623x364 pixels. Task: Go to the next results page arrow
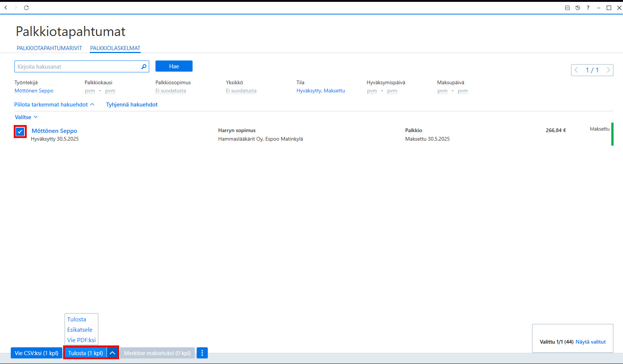click(x=608, y=70)
